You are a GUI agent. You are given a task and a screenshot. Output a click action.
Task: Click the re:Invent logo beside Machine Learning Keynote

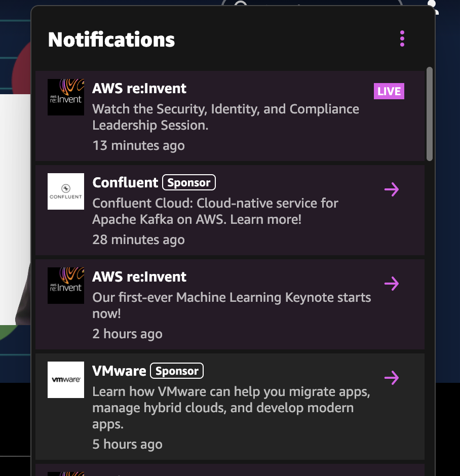click(x=66, y=286)
